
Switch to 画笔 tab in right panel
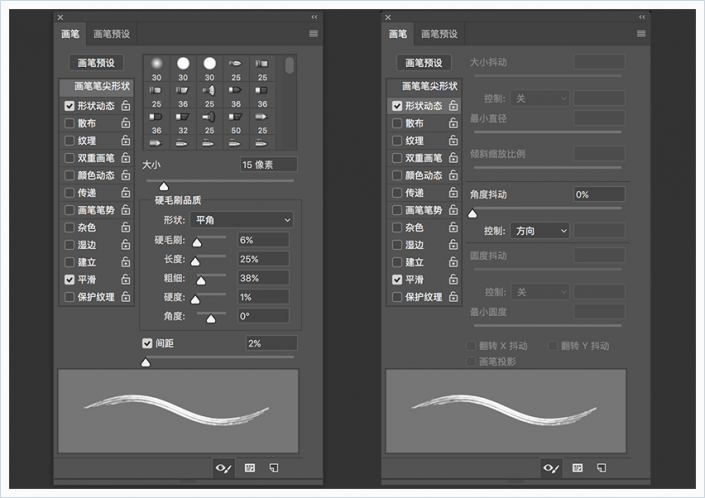tap(398, 34)
